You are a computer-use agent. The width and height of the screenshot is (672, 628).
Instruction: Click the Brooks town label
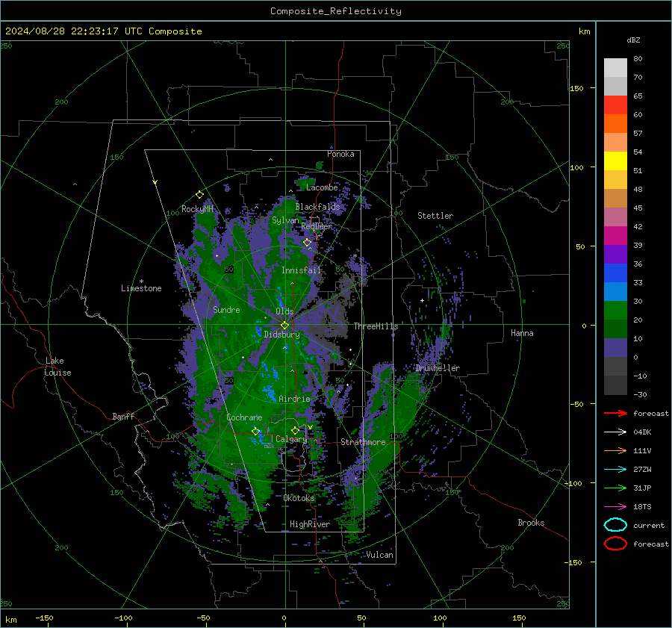[531, 523]
